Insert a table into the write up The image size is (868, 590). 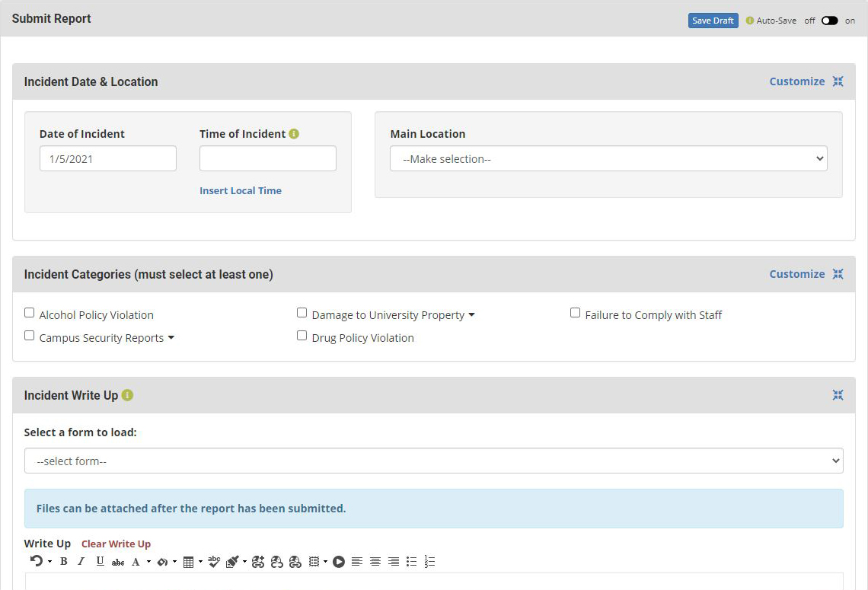(187, 561)
